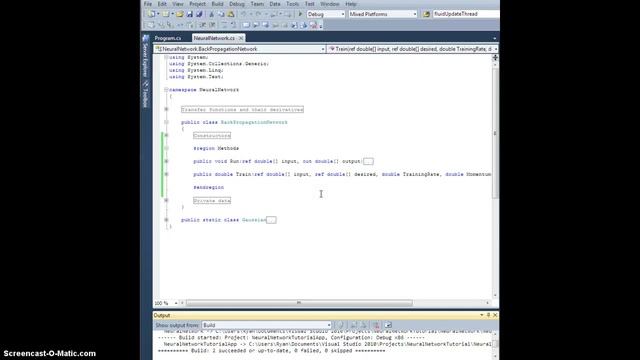The image size is (640, 360).
Task: Click the editor horizontal scrollbar thumb
Action: (299, 303)
